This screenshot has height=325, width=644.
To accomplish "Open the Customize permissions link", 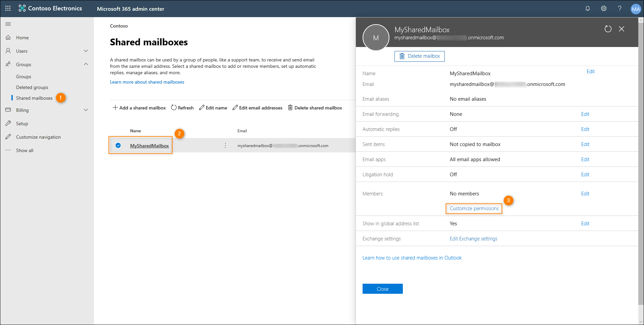I will [474, 208].
